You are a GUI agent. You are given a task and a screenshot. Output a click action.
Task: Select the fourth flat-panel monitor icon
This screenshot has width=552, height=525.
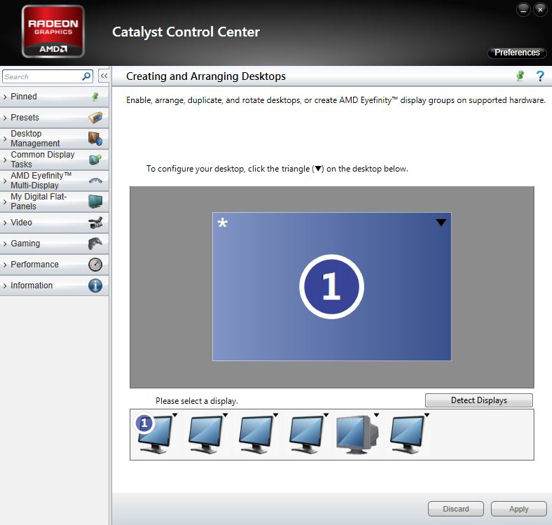point(306,434)
